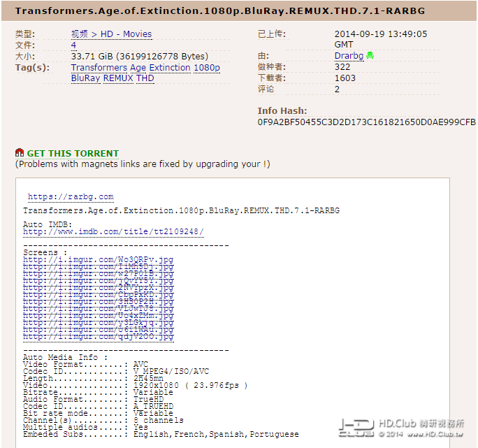478x448 pixels.
Task: Click the magnet icon beside GET THIS TORRENT
Action: tap(19, 152)
